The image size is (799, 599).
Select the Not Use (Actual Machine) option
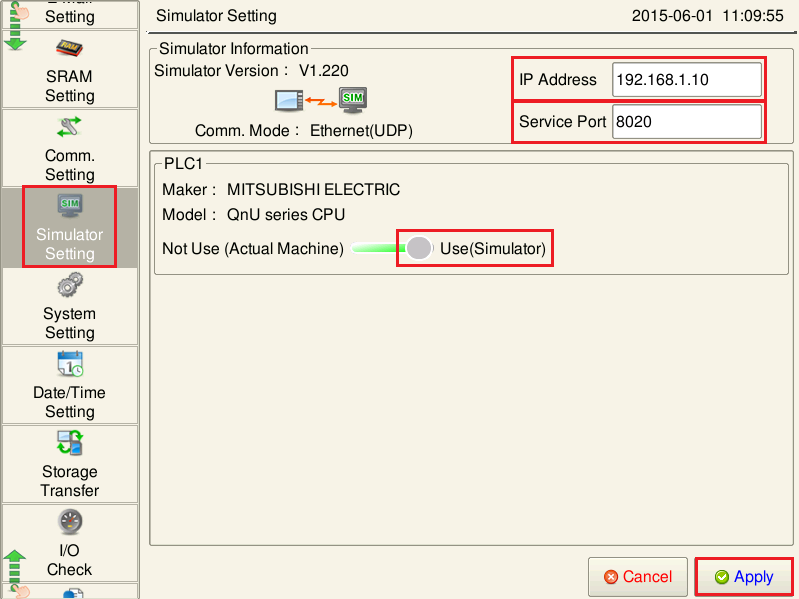252,248
